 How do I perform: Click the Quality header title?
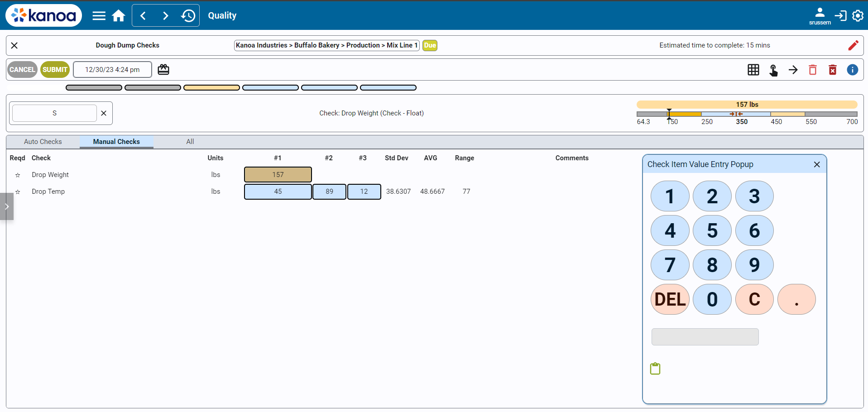tap(222, 15)
